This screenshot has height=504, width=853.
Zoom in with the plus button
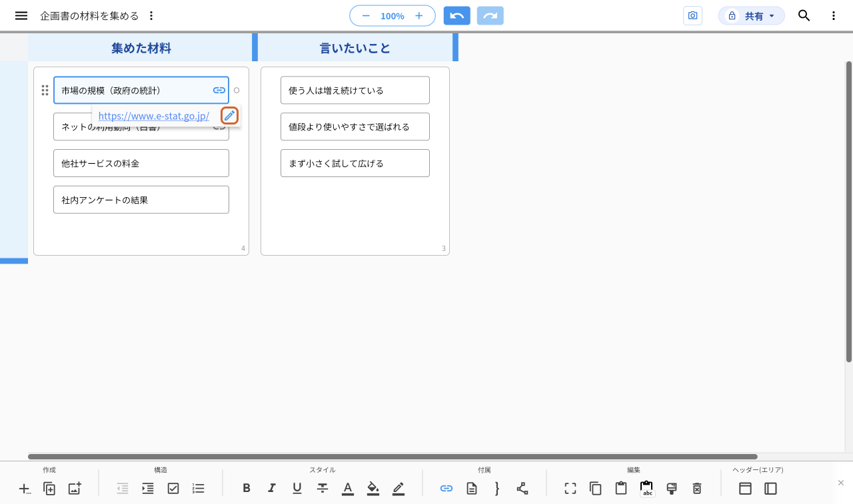[x=419, y=15]
